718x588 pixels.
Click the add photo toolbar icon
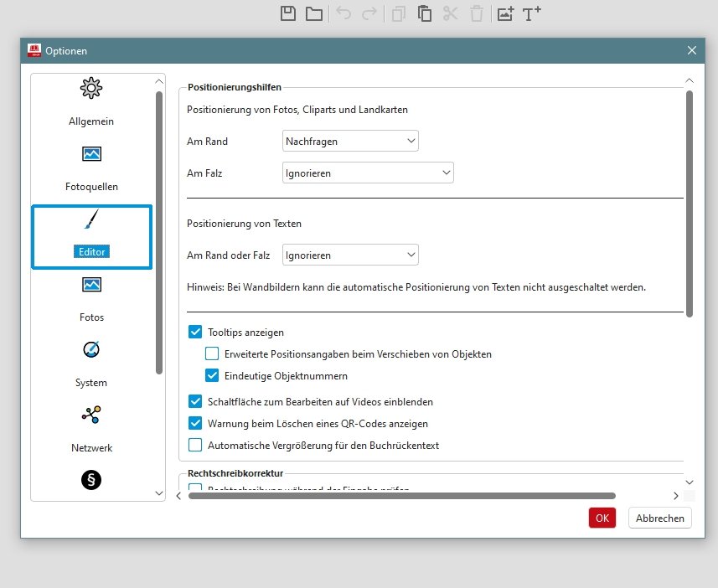tap(504, 13)
